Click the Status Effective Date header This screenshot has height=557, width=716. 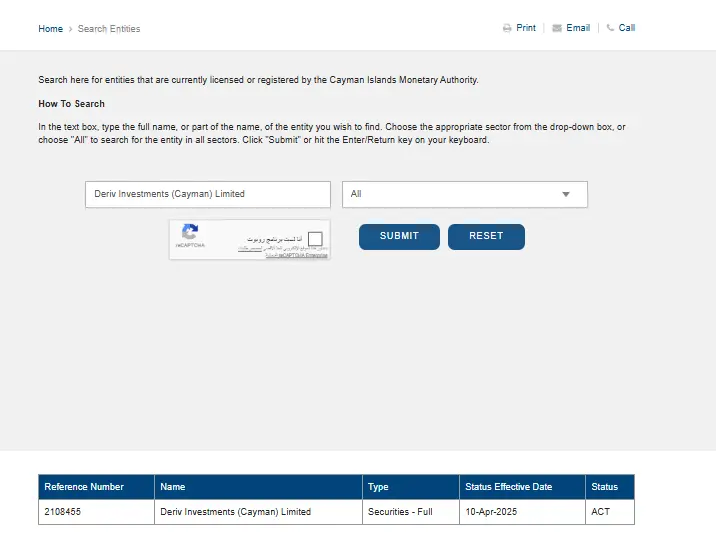pyautogui.click(x=522, y=487)
